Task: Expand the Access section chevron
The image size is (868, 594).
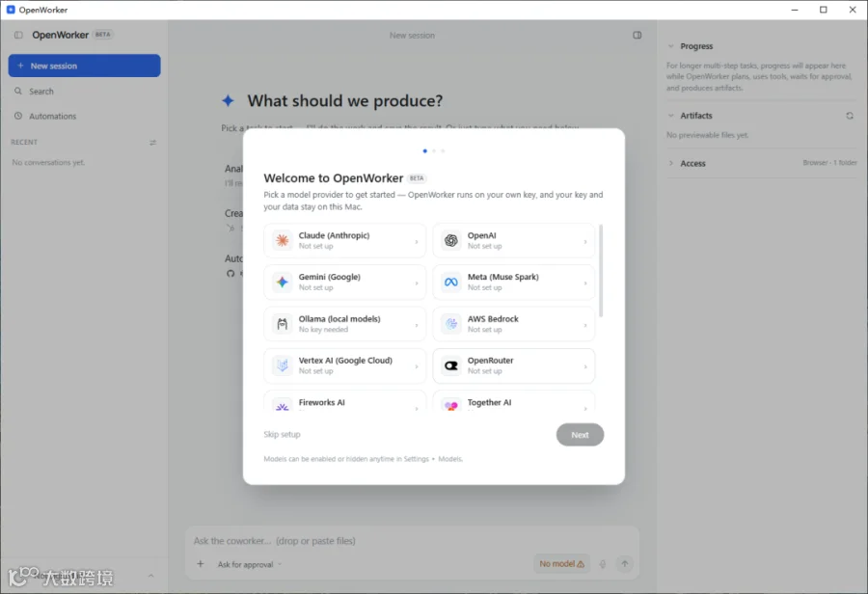Action: coord(671,163)
